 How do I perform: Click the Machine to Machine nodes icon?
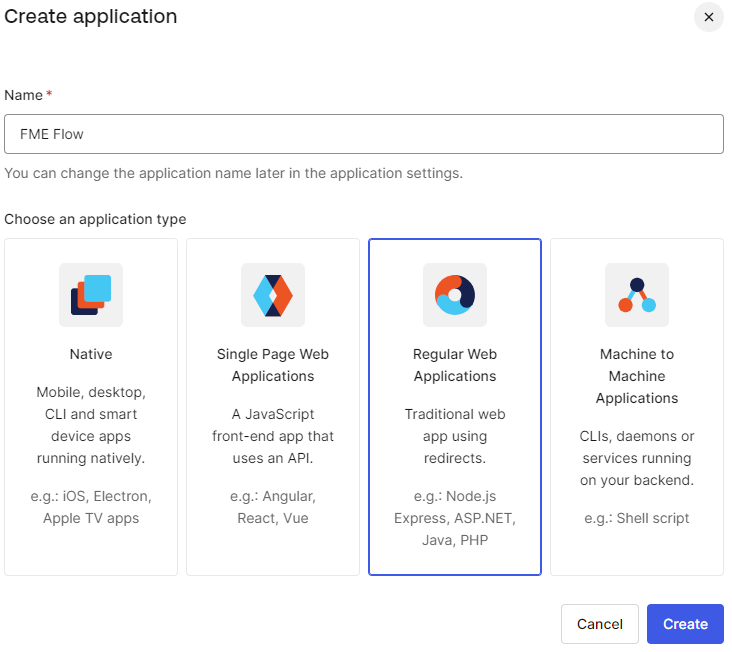pos(637,295)
